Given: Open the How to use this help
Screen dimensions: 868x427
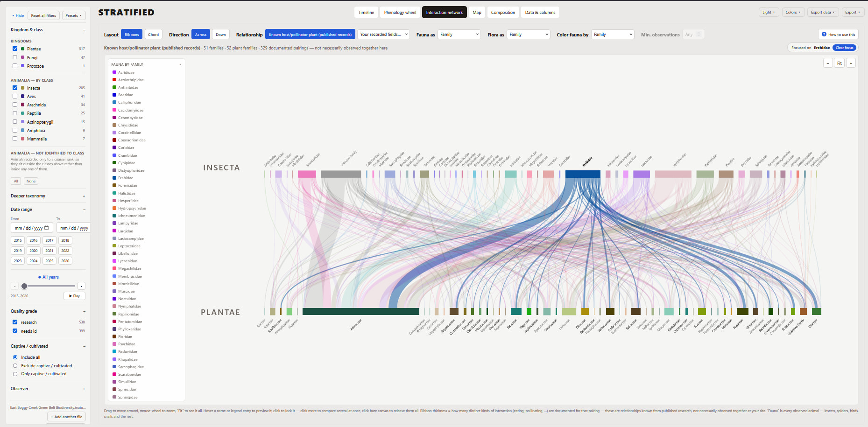Looking at the screenshot, I should click(x=839, y=35).
